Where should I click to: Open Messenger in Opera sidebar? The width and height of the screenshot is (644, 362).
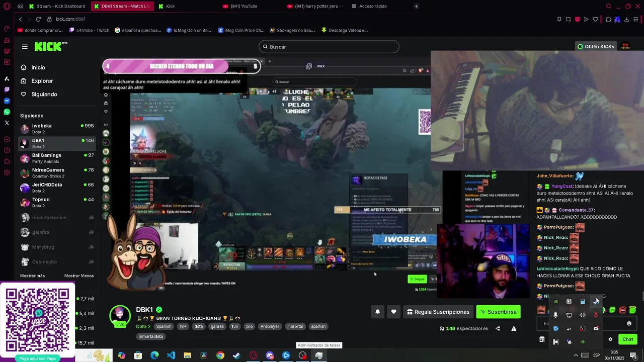point(7,101)
